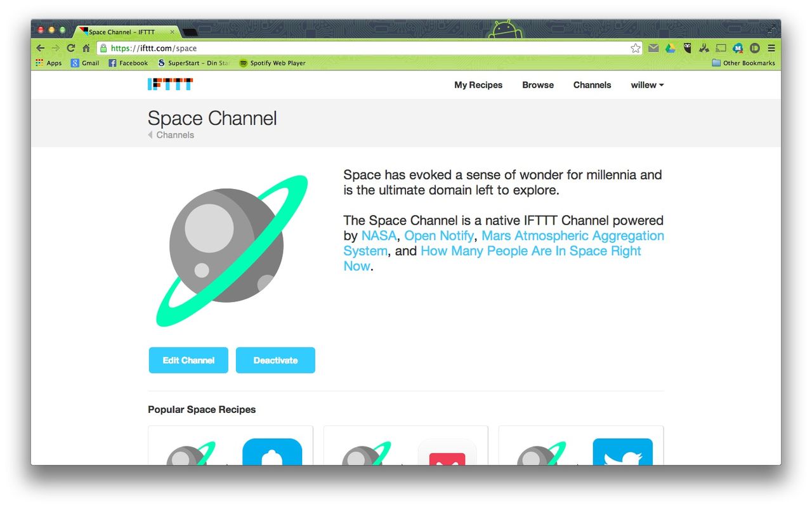This screenshot has height=508, width=812.
Task: Open the SuperStart bookmark
Action: point(193,63)
